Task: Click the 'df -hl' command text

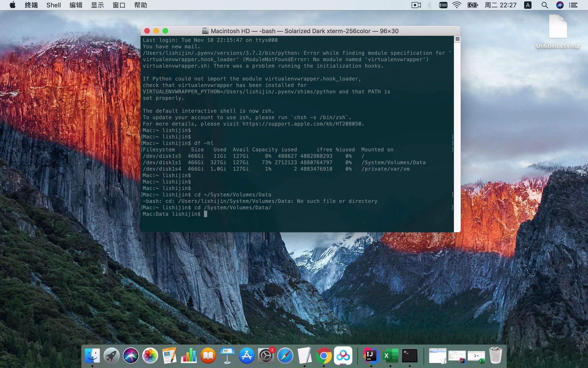Action: click(x=204, y=143)
